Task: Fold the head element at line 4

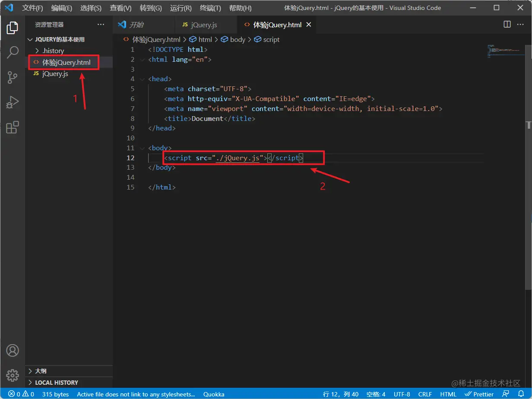Action: coord(142,79)
